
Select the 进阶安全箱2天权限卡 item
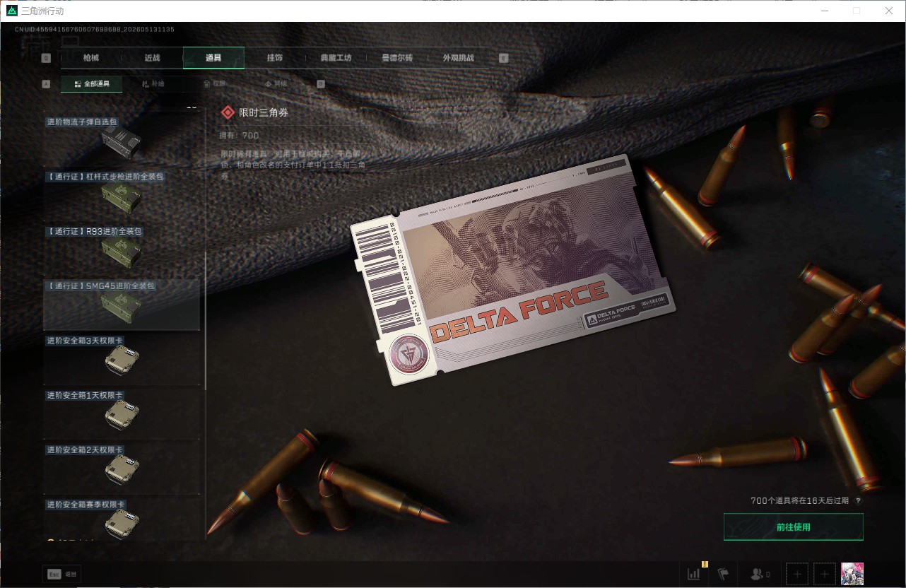(x=122, y=469)
